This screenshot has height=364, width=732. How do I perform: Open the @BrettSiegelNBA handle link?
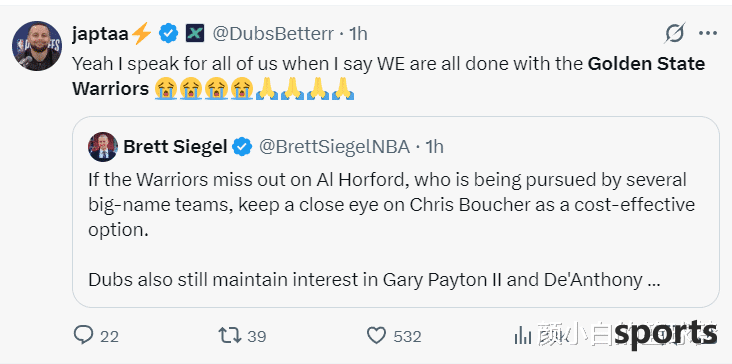coord(334,147)
